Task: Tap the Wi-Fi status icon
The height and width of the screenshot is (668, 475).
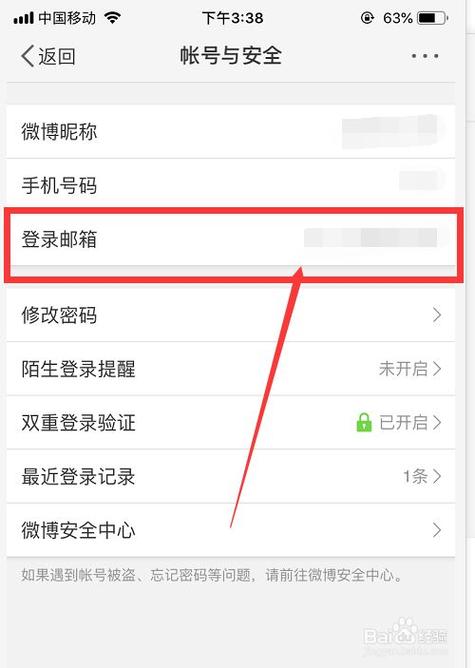Action: (x=113, y=17)
